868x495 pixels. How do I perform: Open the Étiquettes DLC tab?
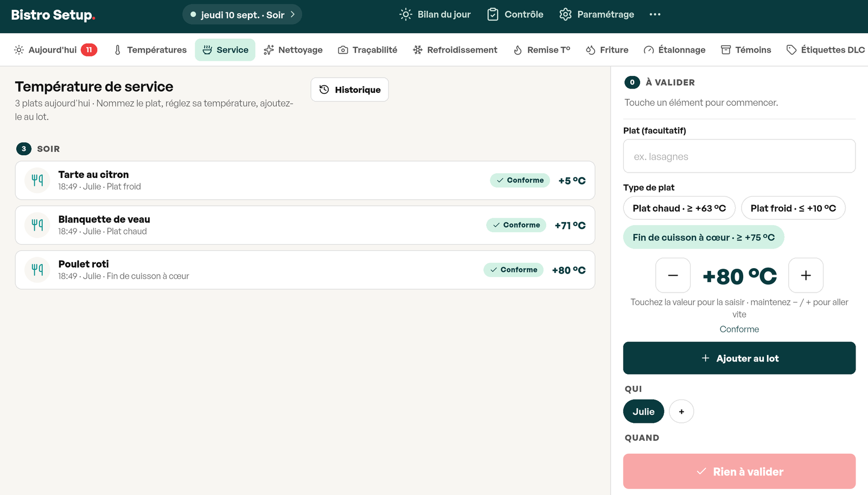[x=825, y=50]
